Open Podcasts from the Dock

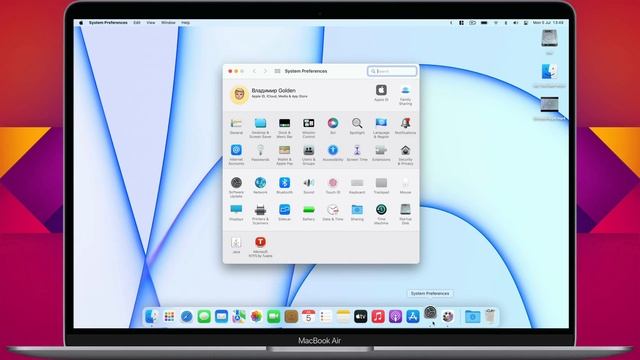coord(395,316)
